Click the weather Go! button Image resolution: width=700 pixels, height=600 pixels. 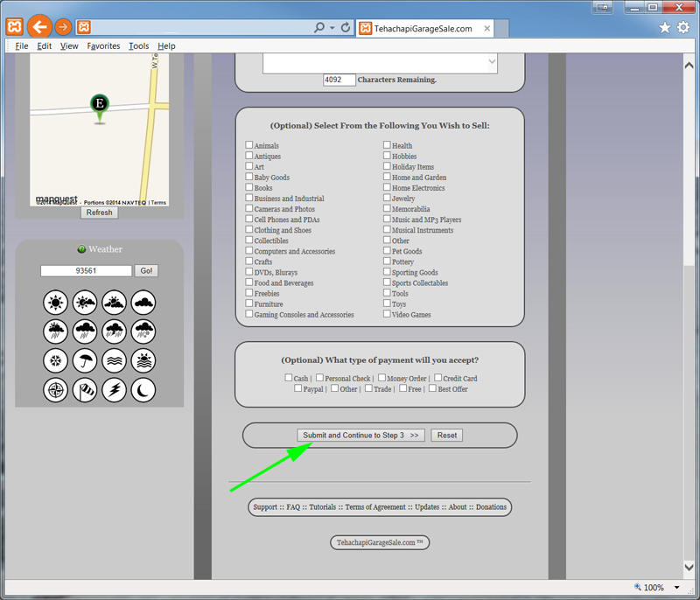146,271
